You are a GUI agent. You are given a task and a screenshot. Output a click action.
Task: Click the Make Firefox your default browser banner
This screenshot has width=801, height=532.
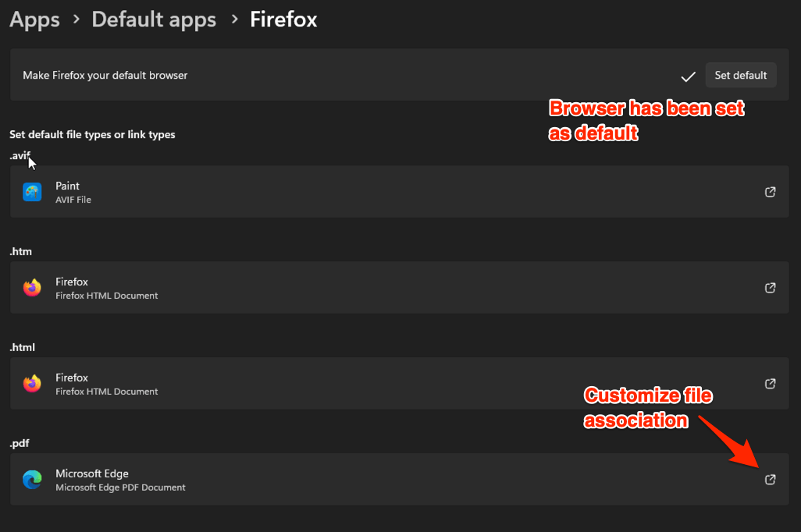click(105, 75)
